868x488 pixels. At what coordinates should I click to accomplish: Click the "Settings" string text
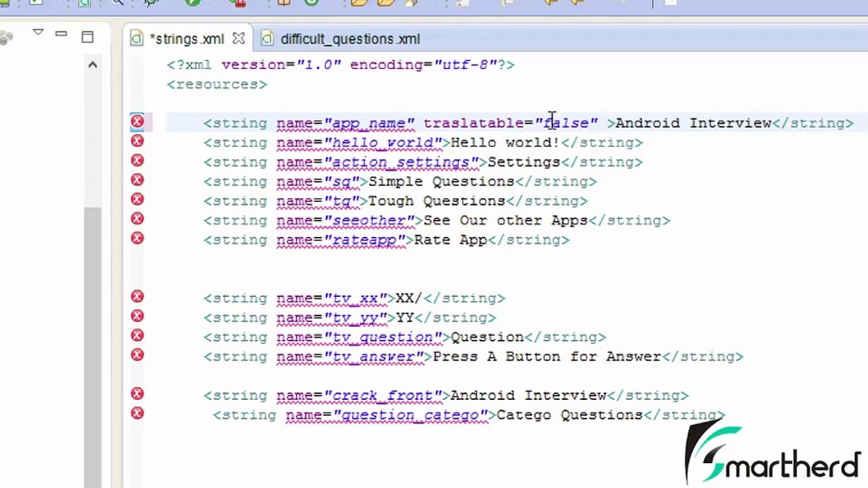(524, 163)
